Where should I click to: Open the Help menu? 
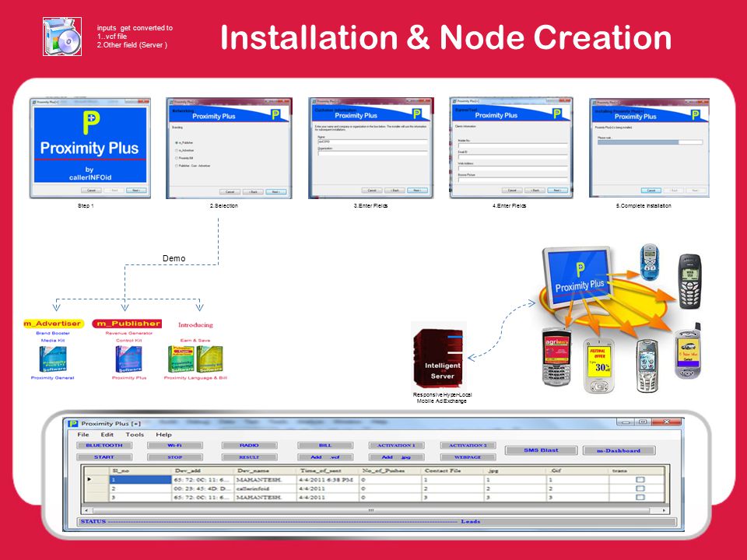tap(163, 434)
